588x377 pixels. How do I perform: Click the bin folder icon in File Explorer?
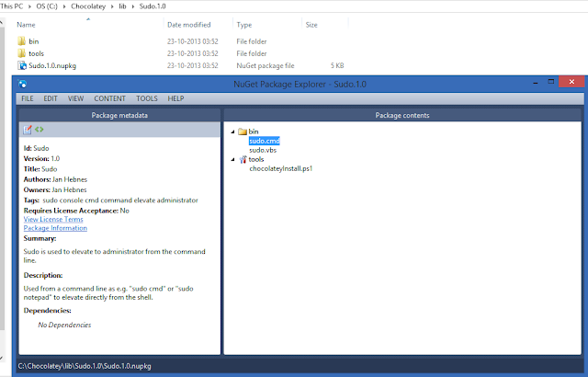tap(22, 40)
